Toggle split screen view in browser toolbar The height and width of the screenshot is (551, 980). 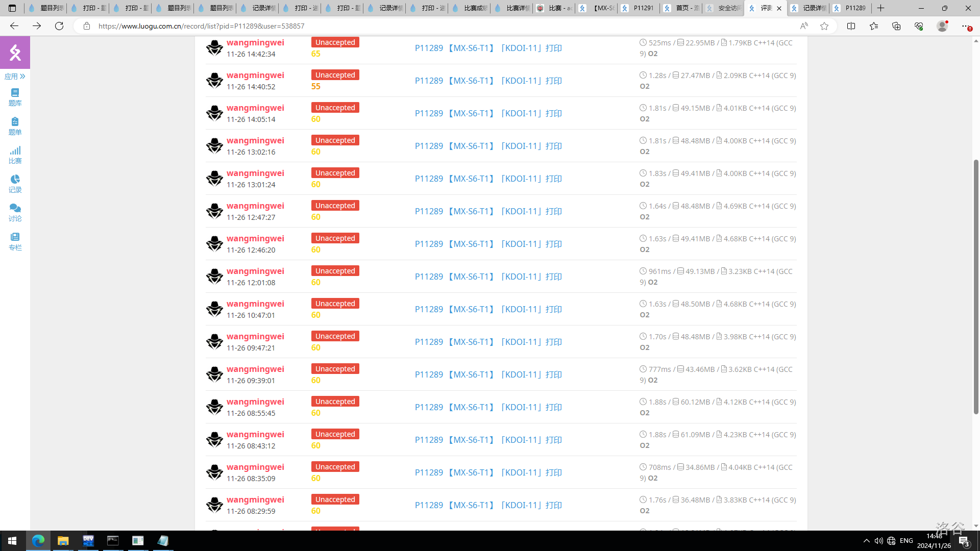click(x=851, y=26)
